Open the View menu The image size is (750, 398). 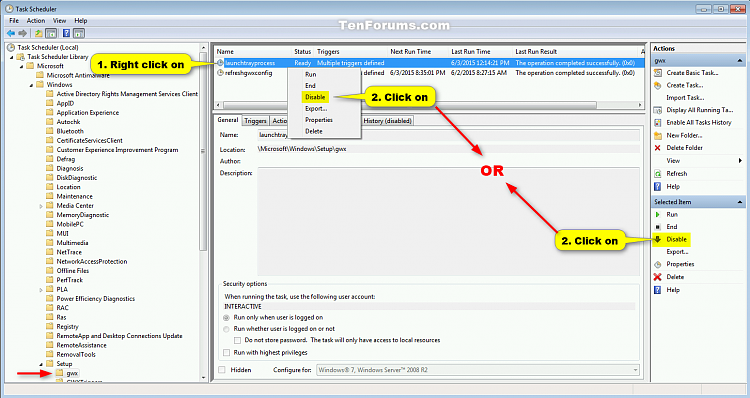click(59, 21)
